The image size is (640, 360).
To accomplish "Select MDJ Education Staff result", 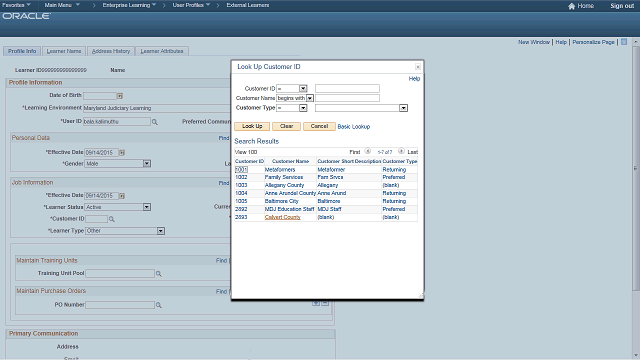I will pos(289,209).
